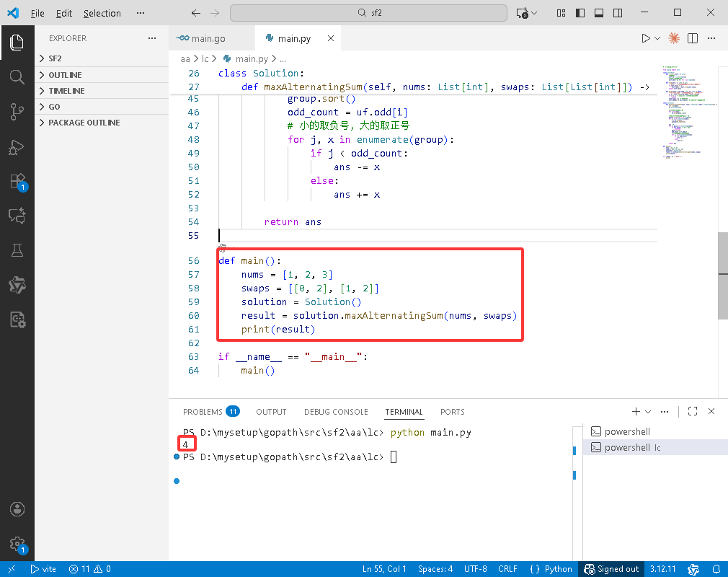Open the Testing beaker view
Image resolution: width=728 pixels, height=577 pixels.
tap(17, 250)
